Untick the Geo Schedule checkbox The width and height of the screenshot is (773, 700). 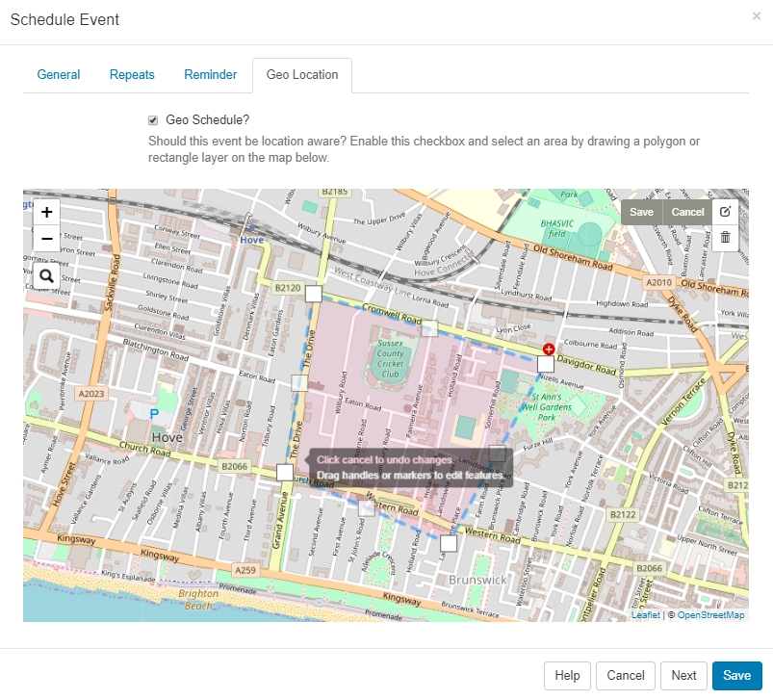click(153, 120)
